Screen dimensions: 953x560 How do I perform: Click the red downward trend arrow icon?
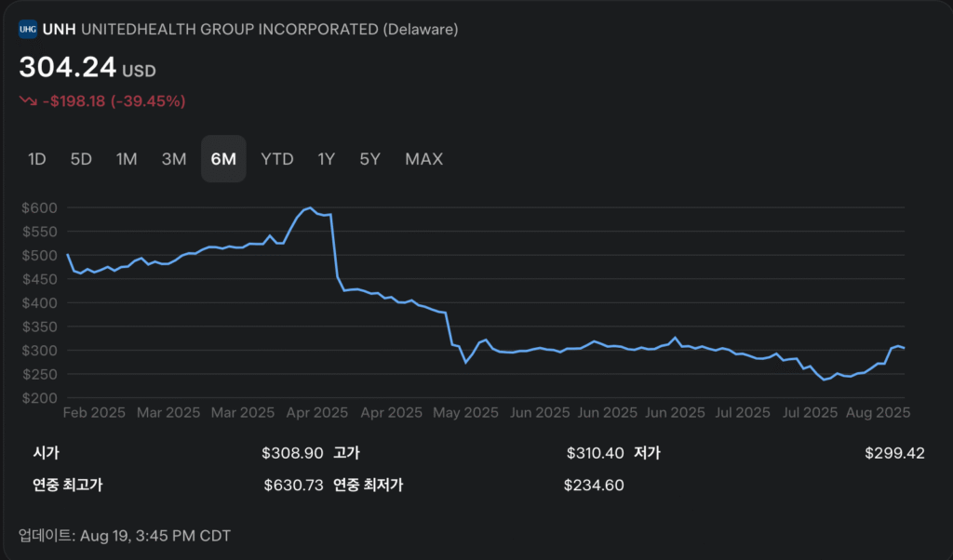[x=28, y=100]
